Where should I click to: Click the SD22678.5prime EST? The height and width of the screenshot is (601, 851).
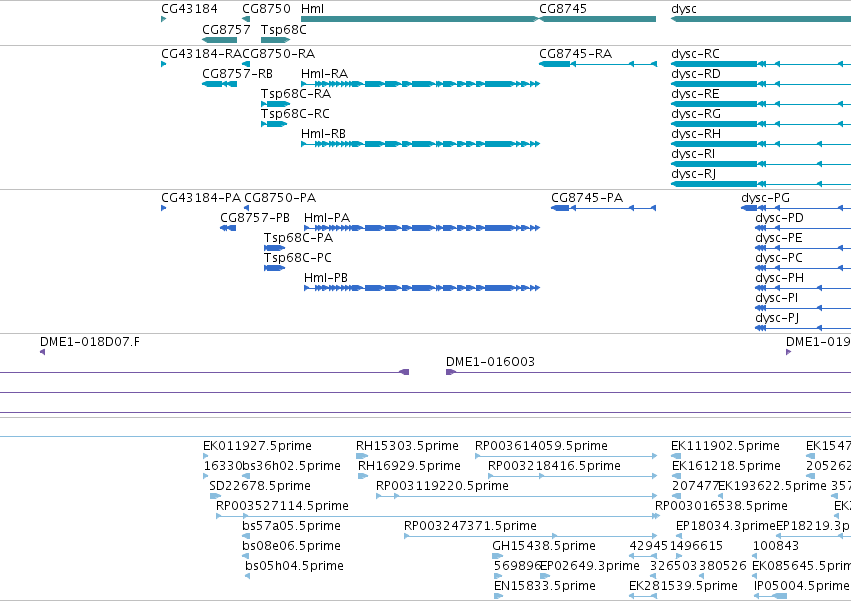coord(215,496)
